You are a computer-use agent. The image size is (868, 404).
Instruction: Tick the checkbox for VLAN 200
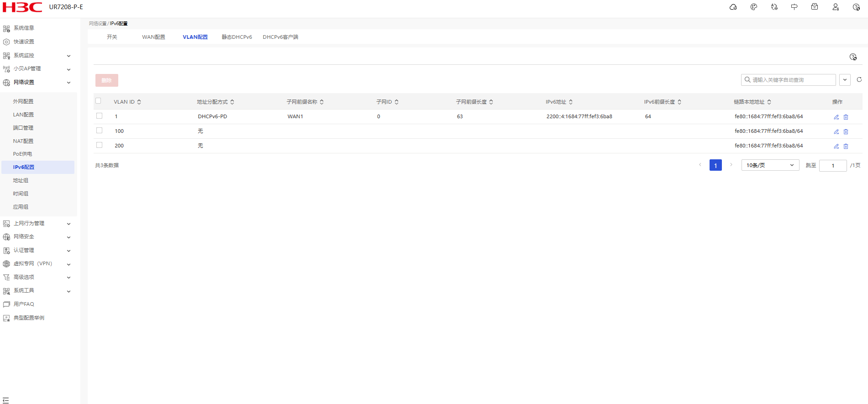click(99, 145)
